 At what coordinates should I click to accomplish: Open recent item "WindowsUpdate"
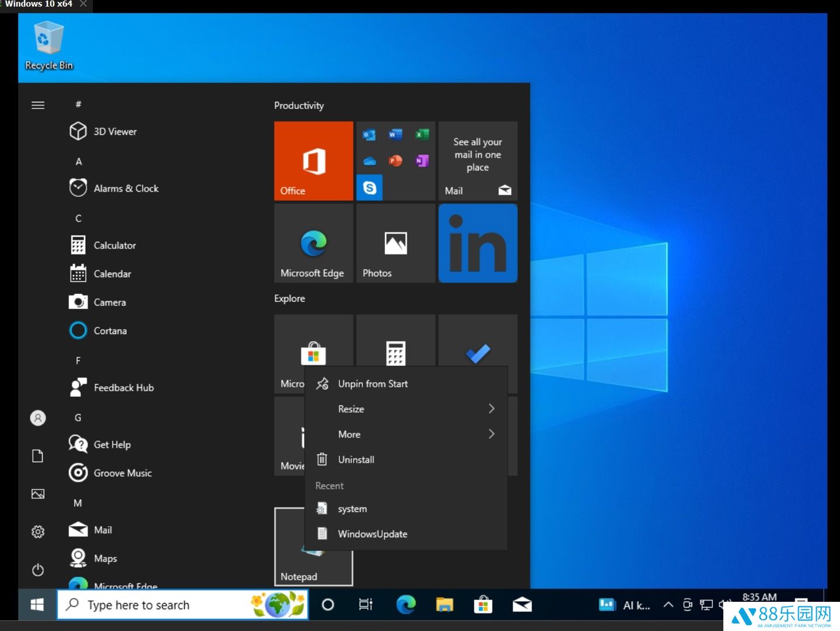click(x=373, y=534)
